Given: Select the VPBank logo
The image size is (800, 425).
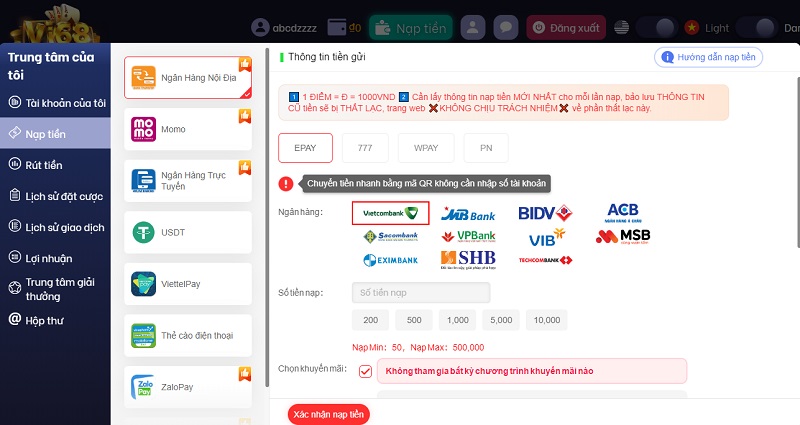Looking at the screenshot, I should pyautogui.click(x=468, y=236).
